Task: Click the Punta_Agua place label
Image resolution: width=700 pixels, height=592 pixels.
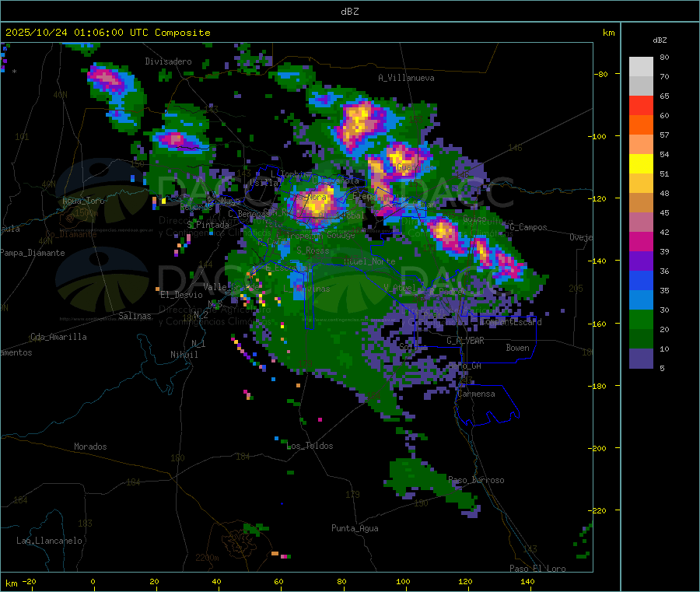Action: click(x=355, y=528)
